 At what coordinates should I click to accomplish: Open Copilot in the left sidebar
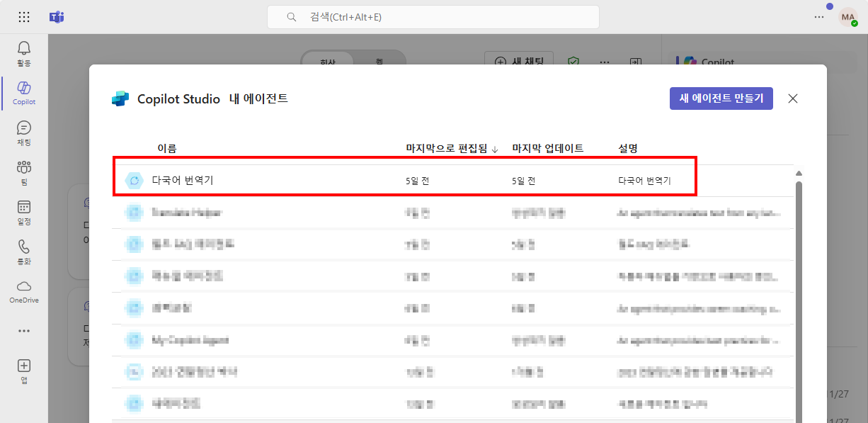24,93
